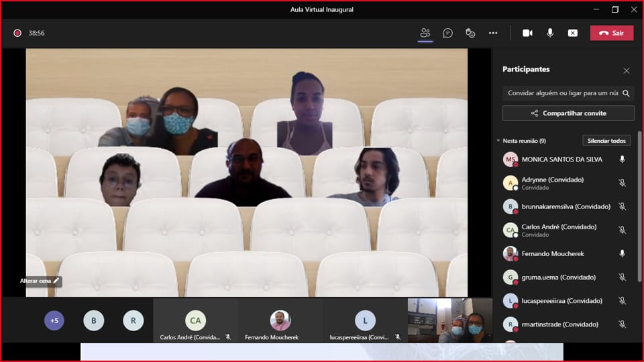
Task: Open the breakout rooms icon
Action: [x=470, y=33]
